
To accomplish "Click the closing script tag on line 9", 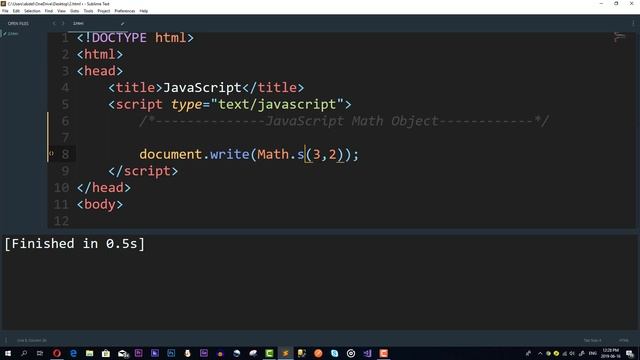I will click(x=143, y=171).
